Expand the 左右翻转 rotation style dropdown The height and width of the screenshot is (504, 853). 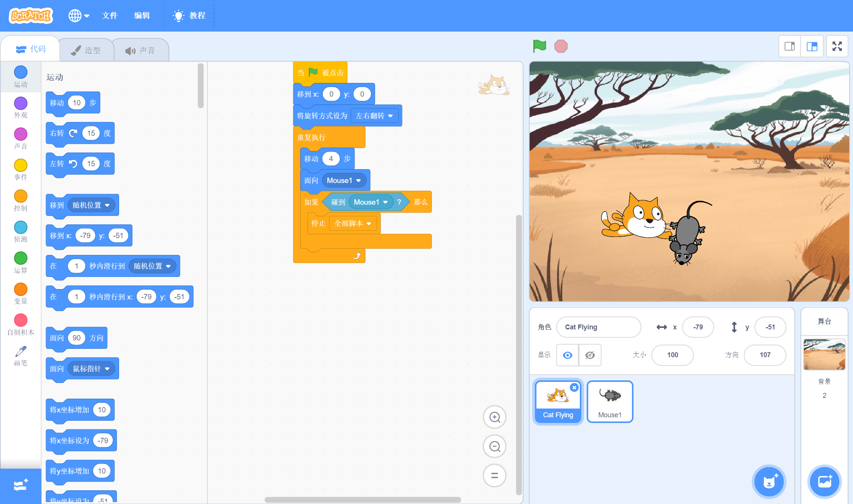click(374, 116)
